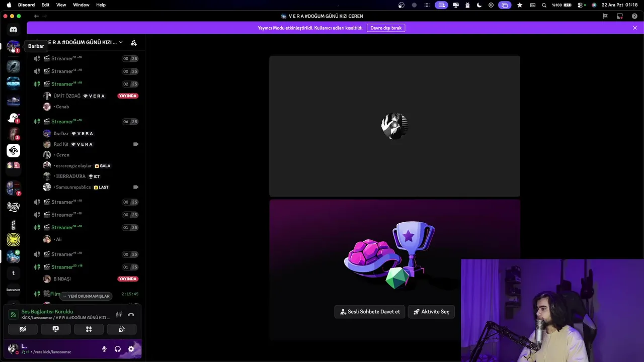644x362 pixels.
Task: Open the white swirl logo server
Action: click(x=14, y=150)
